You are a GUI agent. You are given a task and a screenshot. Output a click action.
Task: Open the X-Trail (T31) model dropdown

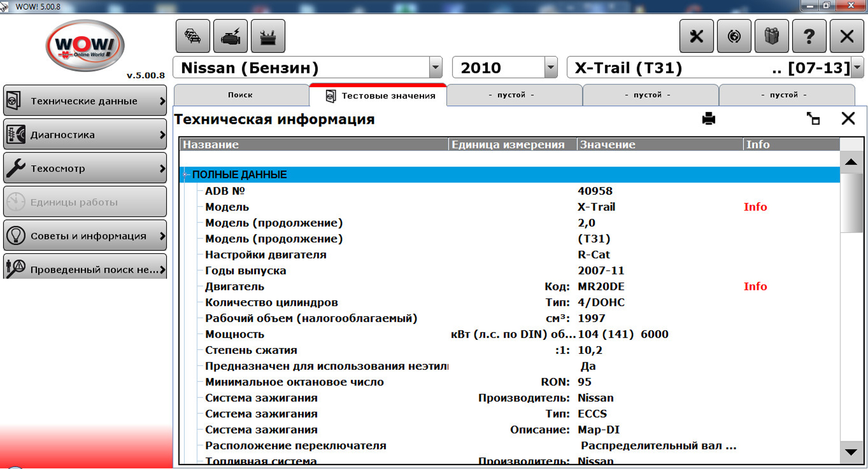(857, 68)
